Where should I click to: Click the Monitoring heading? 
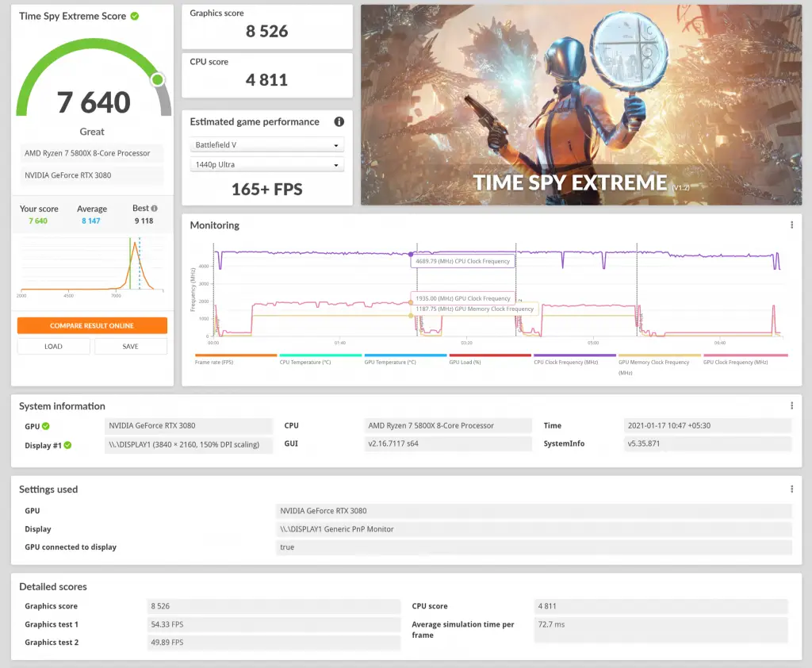[214, 225]
